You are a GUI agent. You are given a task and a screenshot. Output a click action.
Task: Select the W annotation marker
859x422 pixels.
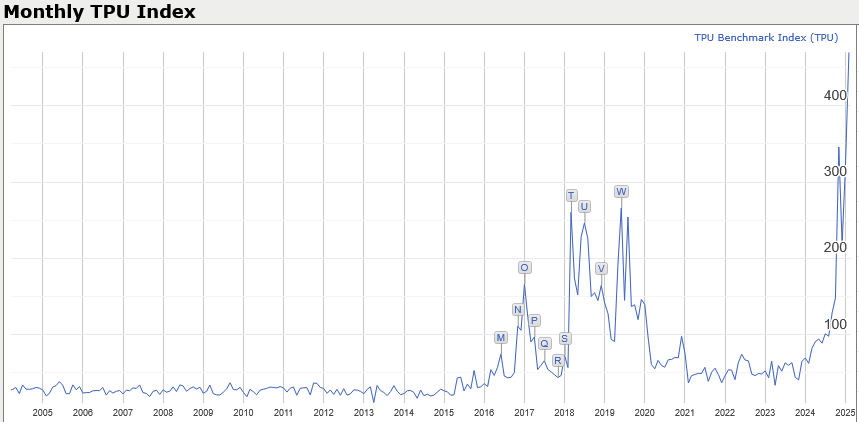coord(621,192)
